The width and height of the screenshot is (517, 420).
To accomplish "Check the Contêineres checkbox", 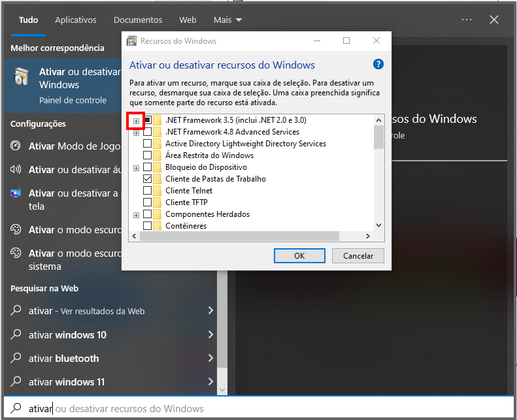I will pyautogui.click(x=147, y=225).
